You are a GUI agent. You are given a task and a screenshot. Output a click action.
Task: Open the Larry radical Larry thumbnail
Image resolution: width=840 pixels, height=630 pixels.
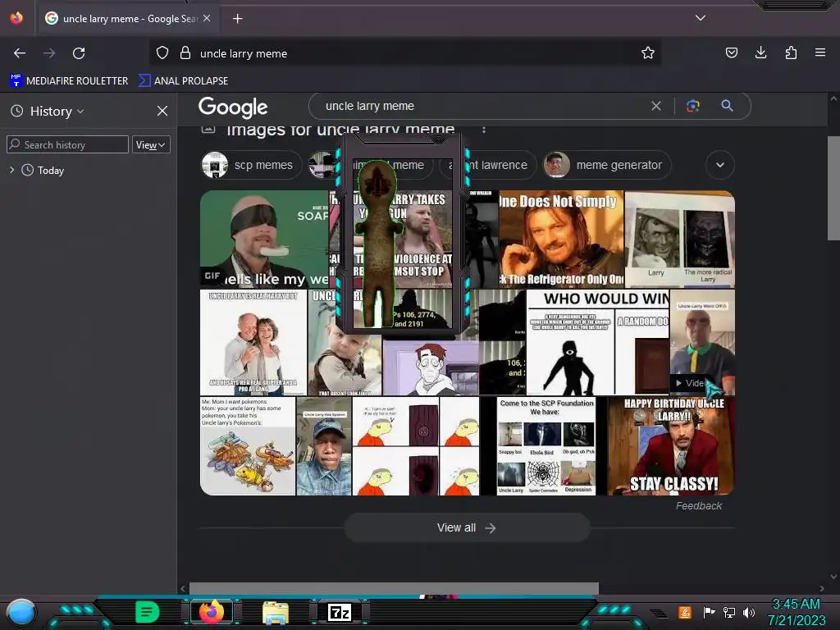[x=680, y=239]
